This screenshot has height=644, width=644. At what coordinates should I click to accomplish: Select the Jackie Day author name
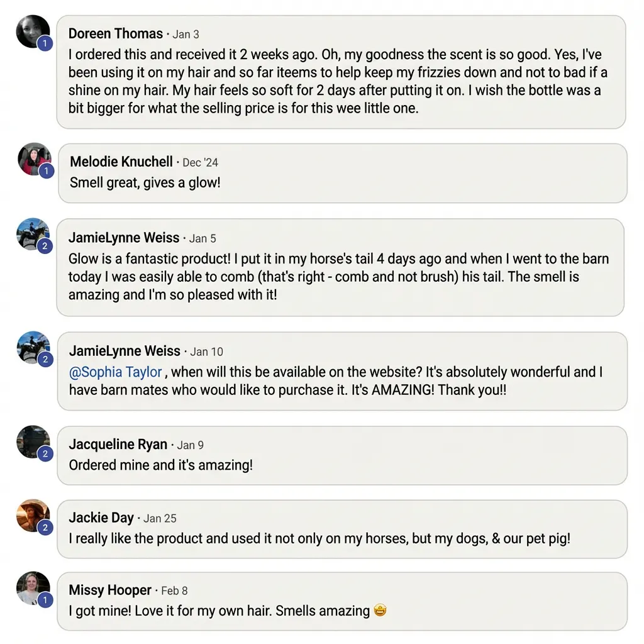pos(101,518)
